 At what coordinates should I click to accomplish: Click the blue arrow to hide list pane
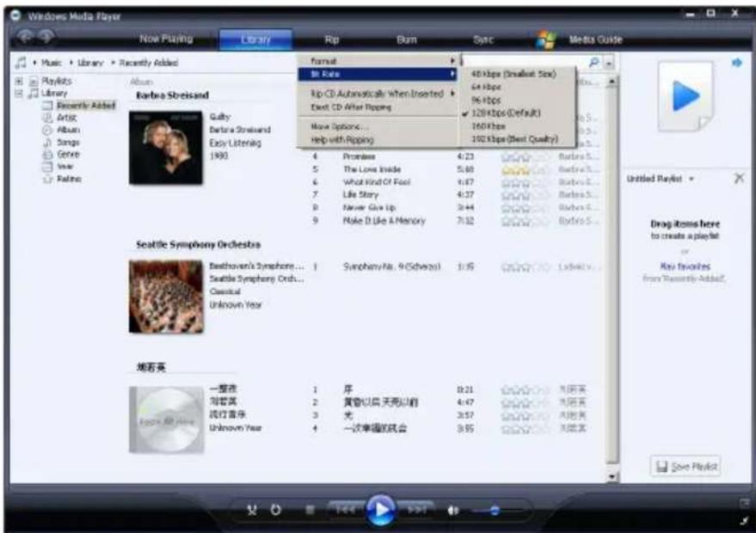pos(737,63)
